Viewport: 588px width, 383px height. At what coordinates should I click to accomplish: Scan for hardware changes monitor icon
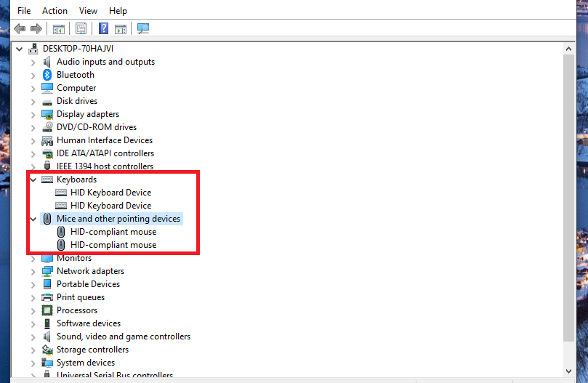[x=143, y=28]
